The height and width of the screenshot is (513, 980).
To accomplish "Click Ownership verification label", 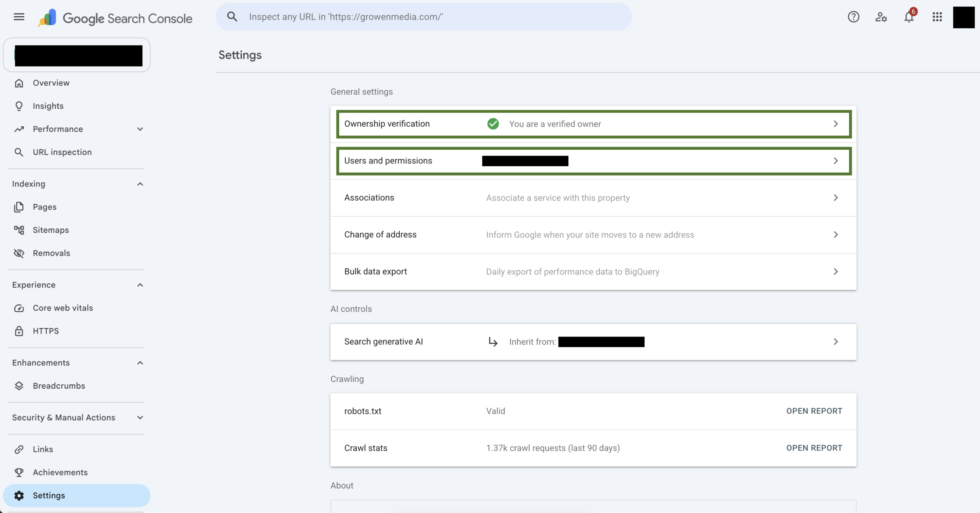I will click(387, 124).
